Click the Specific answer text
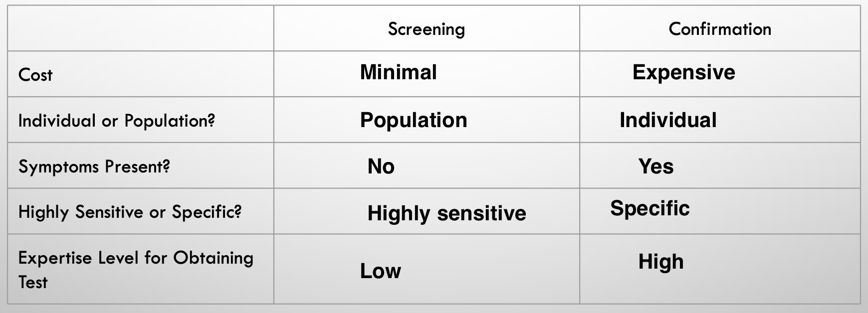Image resolution: width=868 pixels, height=313 pixels. [x=650, y=208]
